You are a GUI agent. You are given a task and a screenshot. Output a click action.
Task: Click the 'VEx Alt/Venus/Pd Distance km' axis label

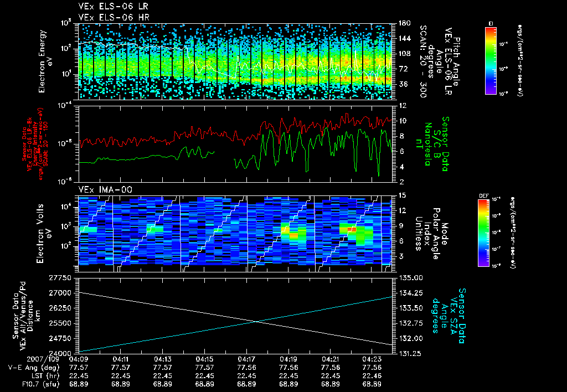[27, 316]
